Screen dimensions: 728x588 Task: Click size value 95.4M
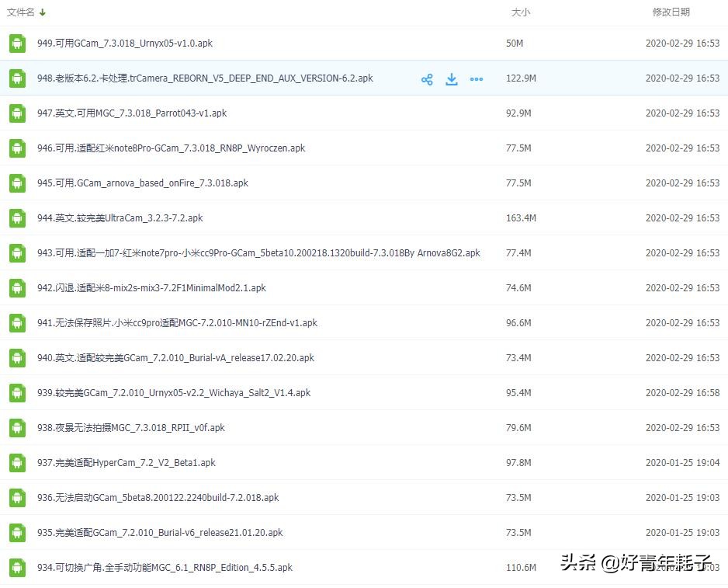(518, 393)
